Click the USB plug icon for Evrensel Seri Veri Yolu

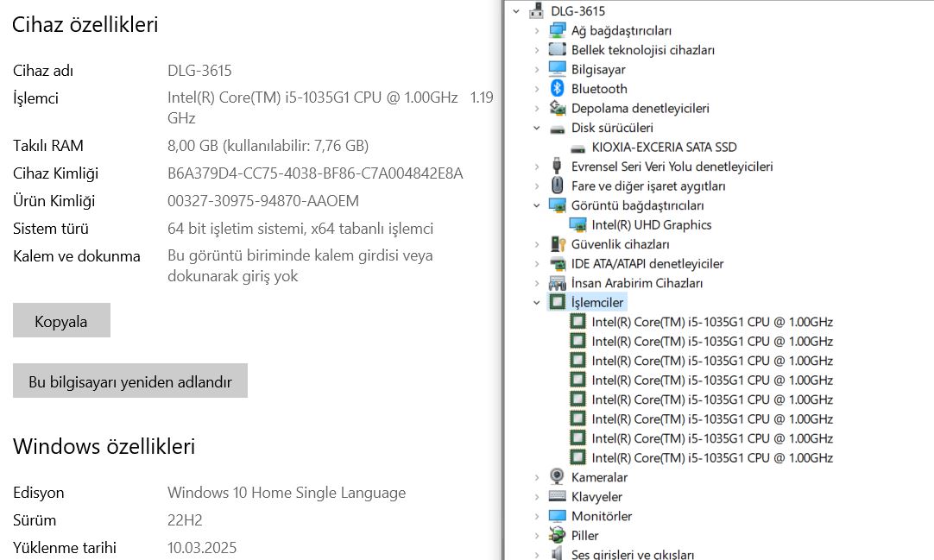click(557, 166)
